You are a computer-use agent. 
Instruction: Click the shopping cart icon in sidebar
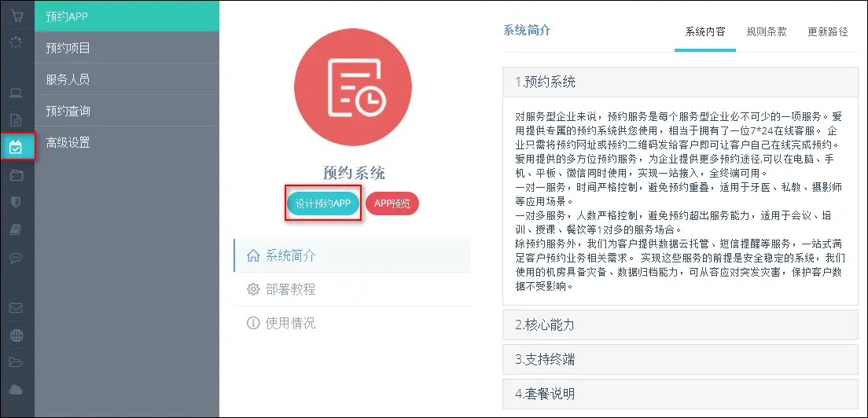[17, 16]
